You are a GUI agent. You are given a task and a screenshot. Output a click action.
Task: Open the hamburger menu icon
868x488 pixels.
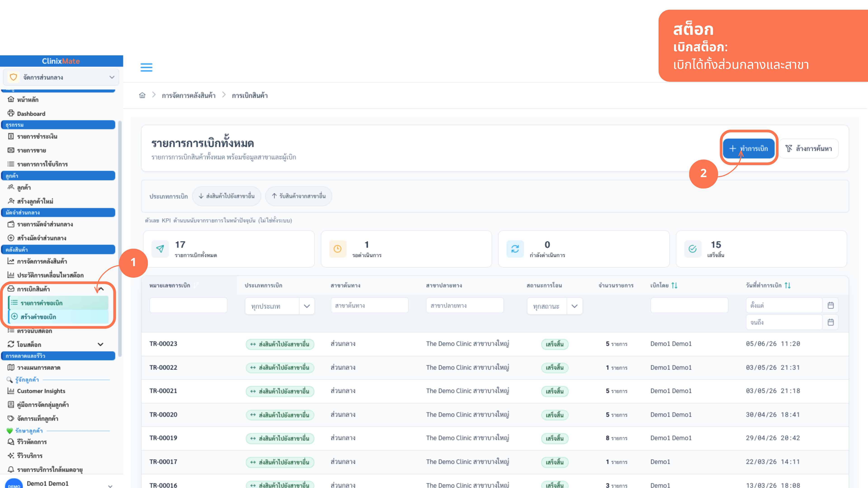146,67
